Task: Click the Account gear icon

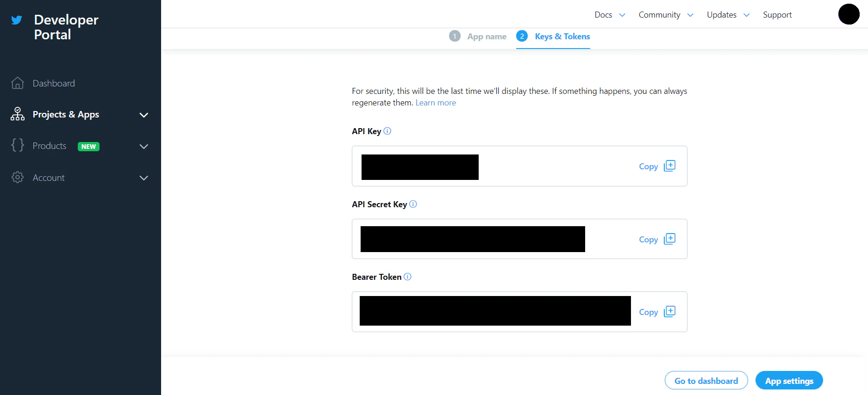Action: pos(18,177)
